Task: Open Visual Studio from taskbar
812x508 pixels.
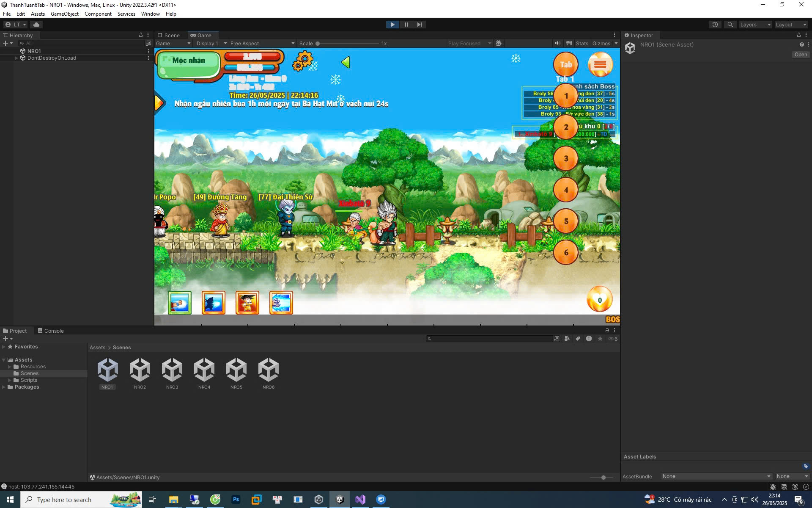Action: tap(360, 500)
